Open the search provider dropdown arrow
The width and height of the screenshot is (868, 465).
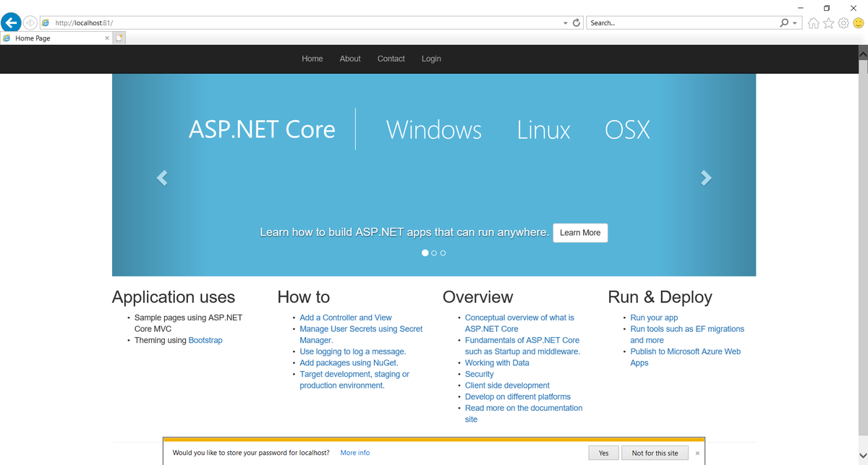click(x=795, y=23)
